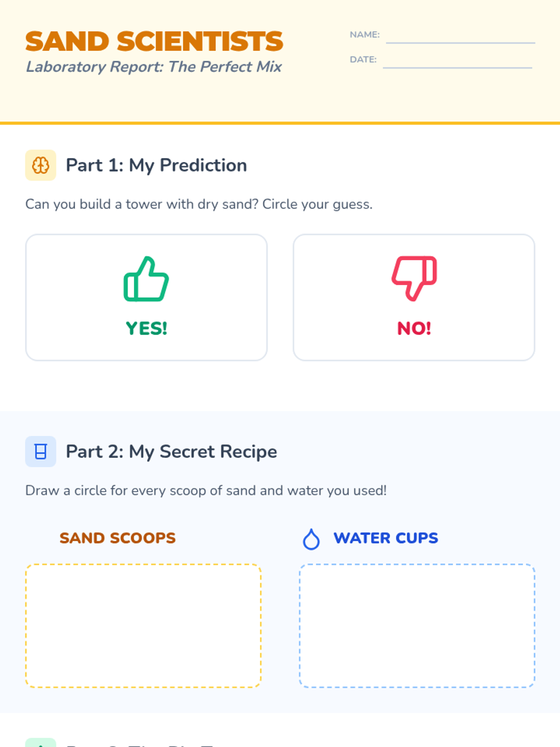Click the blue water droplet icon

point(311,539)
